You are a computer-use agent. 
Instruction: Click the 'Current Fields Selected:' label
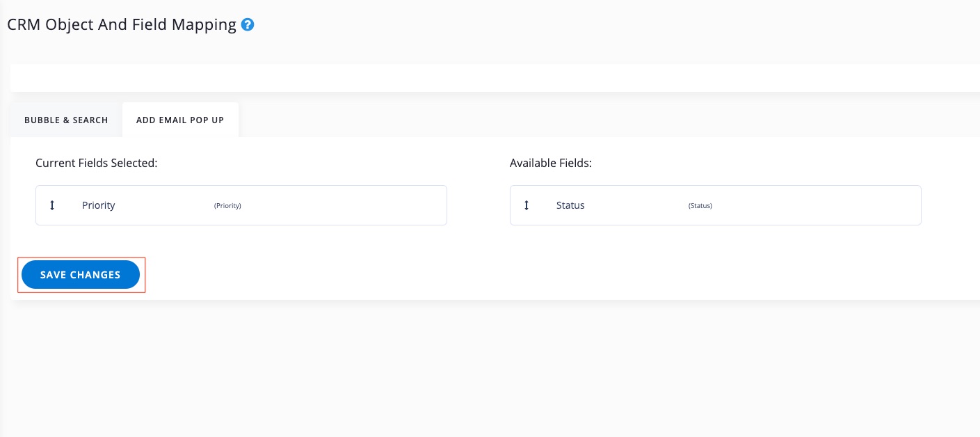tap(97, 163)
